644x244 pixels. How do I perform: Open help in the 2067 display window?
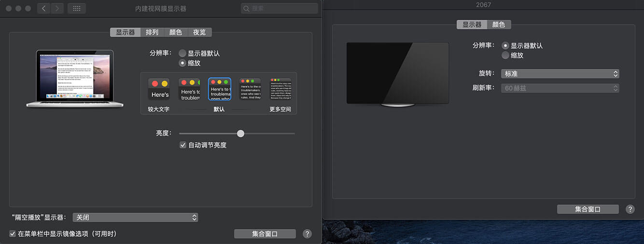tap(630, 209)
